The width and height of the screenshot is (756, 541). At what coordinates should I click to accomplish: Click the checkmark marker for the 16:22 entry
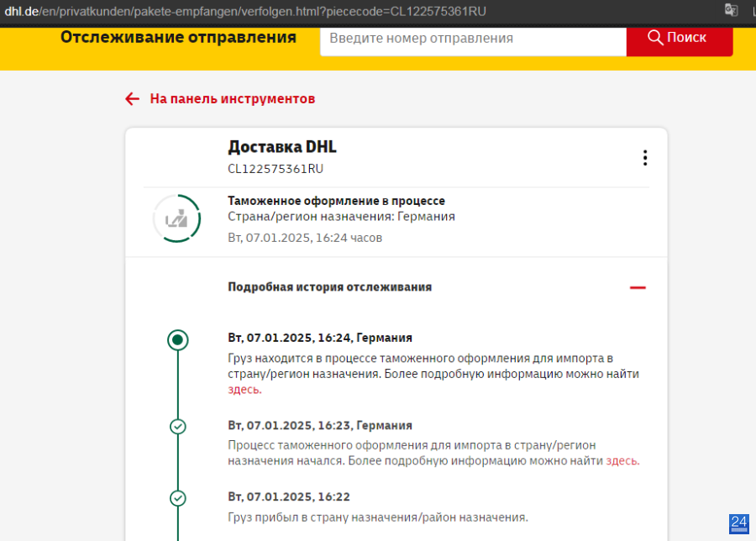178,498
